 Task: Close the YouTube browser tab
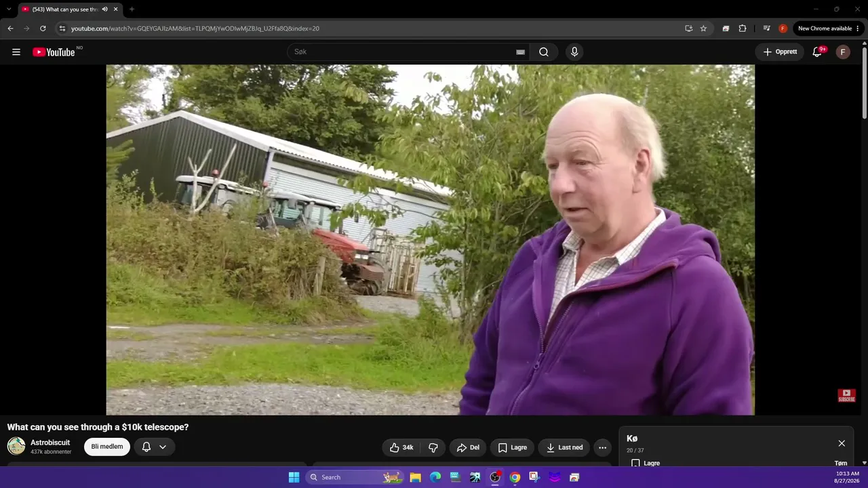(115, 9)
